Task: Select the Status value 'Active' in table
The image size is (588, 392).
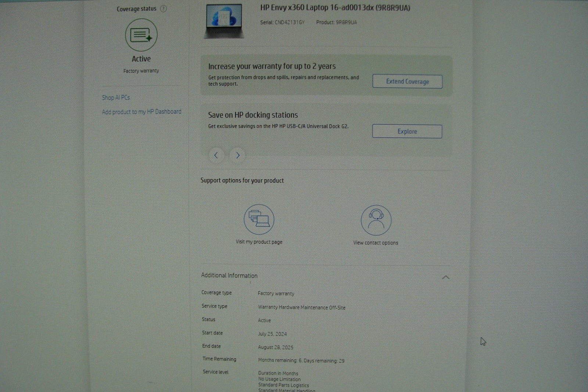Action: (264, 320)
